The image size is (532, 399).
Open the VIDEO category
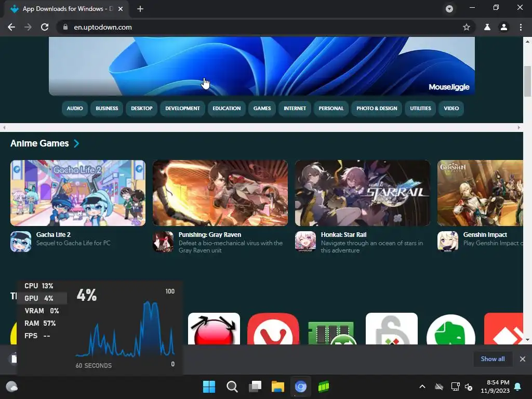click(451, 108)
